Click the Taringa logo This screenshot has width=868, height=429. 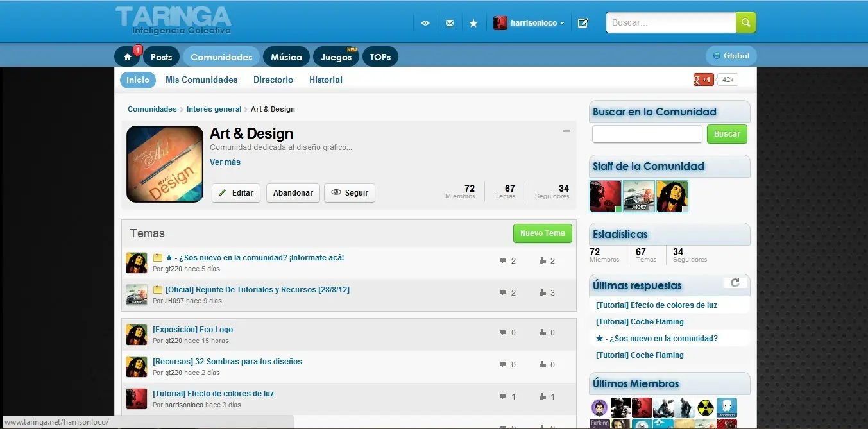(x=173, y=20)
